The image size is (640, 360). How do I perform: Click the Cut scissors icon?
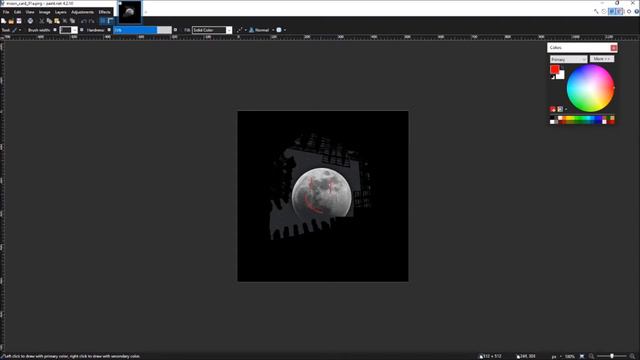pyautogui.click(x=41, y=21)
